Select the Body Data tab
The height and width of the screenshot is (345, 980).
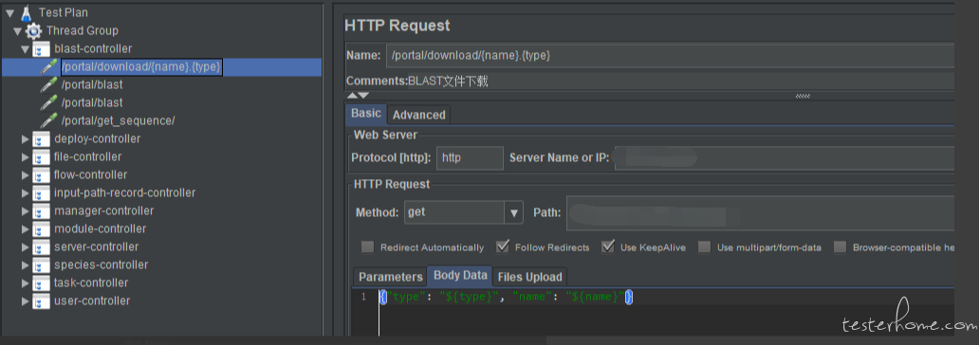[x=460, y=276]
